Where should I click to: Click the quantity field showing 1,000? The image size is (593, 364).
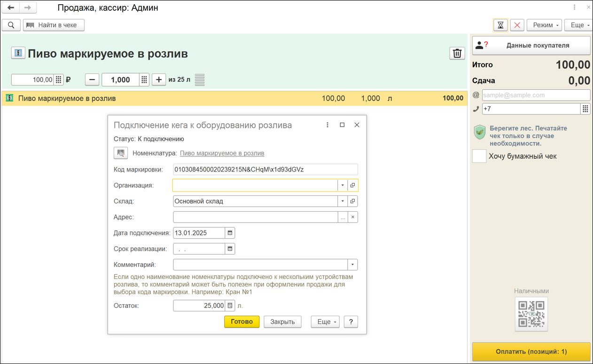(120, 80)
